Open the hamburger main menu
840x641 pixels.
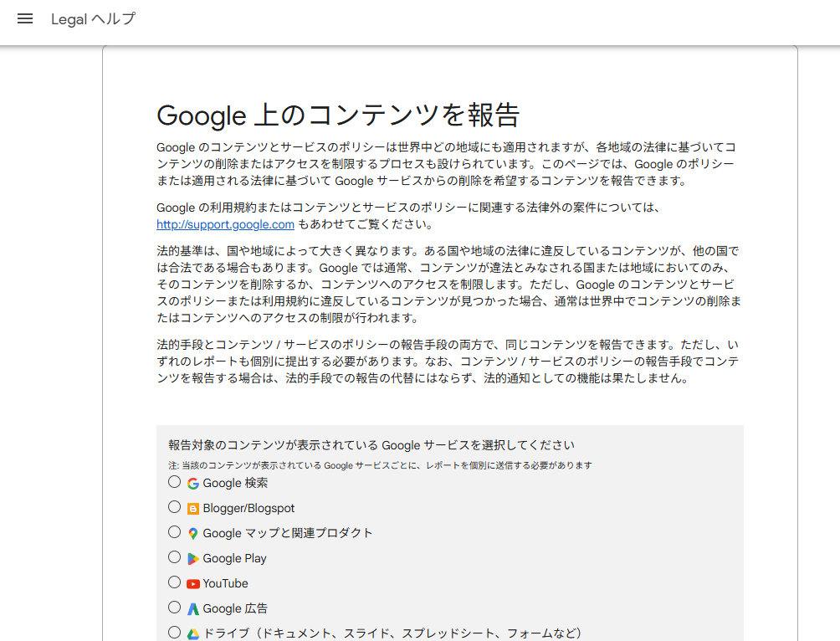[x=25, y=18]
